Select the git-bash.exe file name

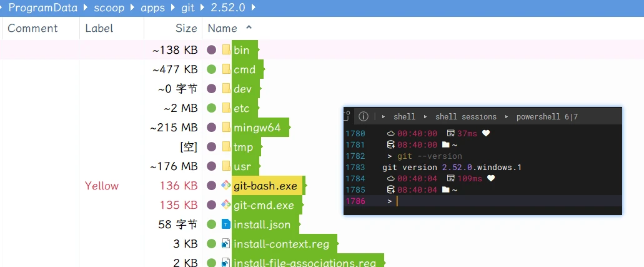pyautogui.click(x=265, y=186)
